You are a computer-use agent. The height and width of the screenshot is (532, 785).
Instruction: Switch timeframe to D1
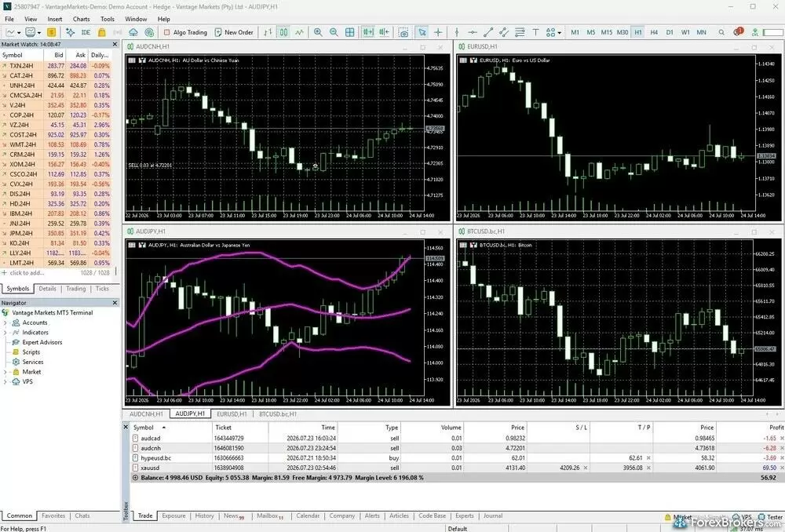click(670, 32)
